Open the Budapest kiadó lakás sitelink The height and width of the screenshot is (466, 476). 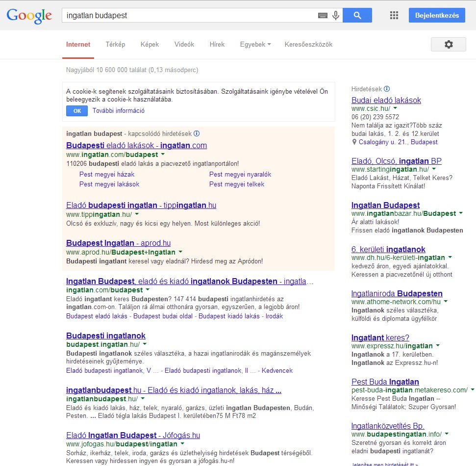tap(229, 316)
